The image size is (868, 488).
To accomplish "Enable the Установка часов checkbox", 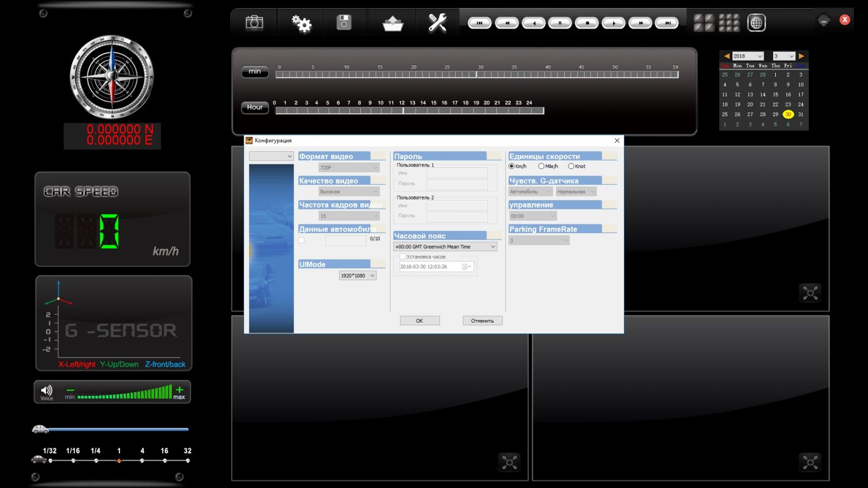I will [403, 257].
